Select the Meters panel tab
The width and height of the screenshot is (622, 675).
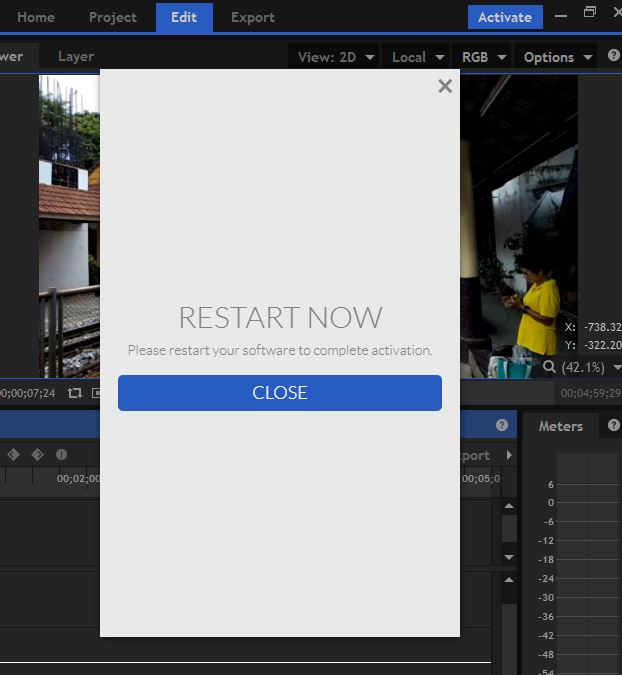click(x=560, y=426)
